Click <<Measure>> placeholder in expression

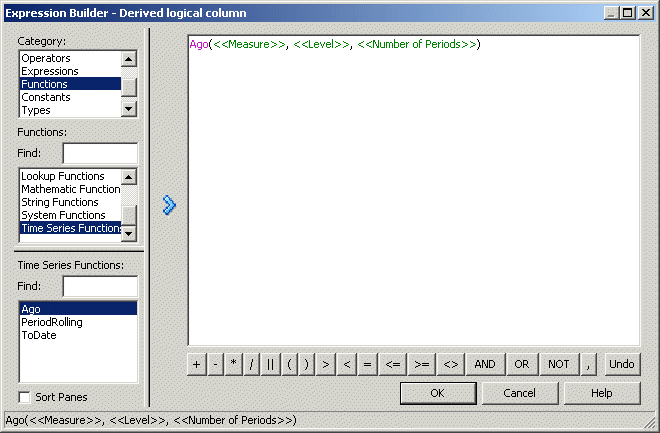click(249, 44)
